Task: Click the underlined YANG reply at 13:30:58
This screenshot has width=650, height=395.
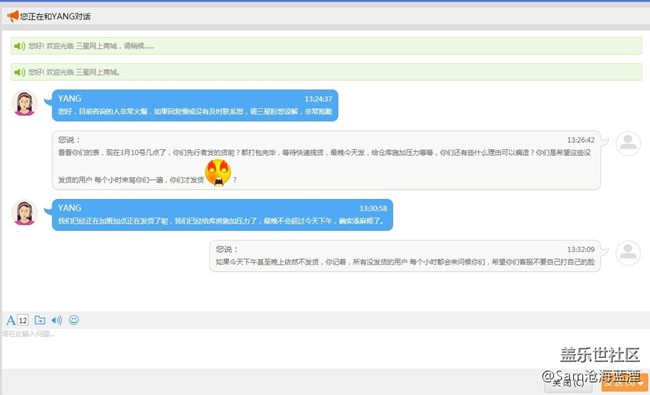Action: [x=221, y=221]
